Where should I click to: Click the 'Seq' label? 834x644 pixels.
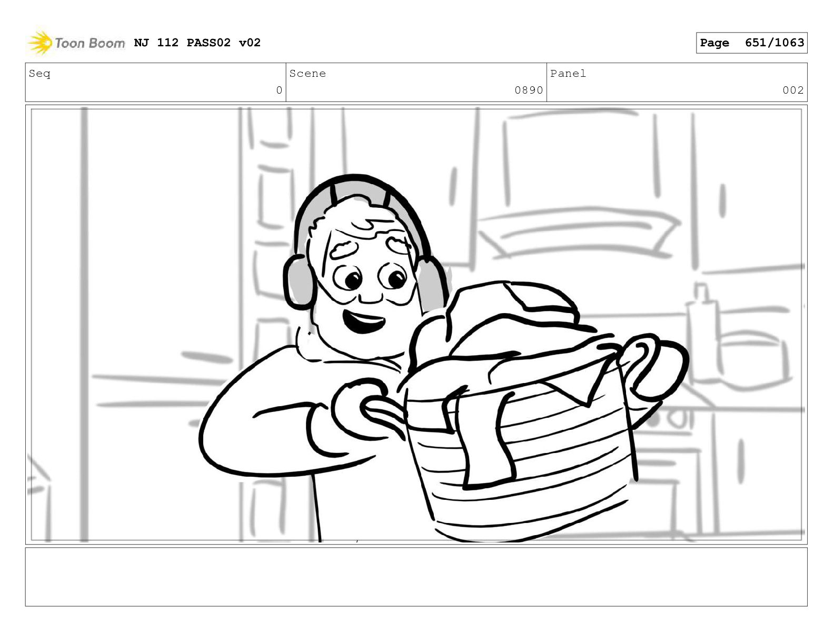(x=39, y=74)
